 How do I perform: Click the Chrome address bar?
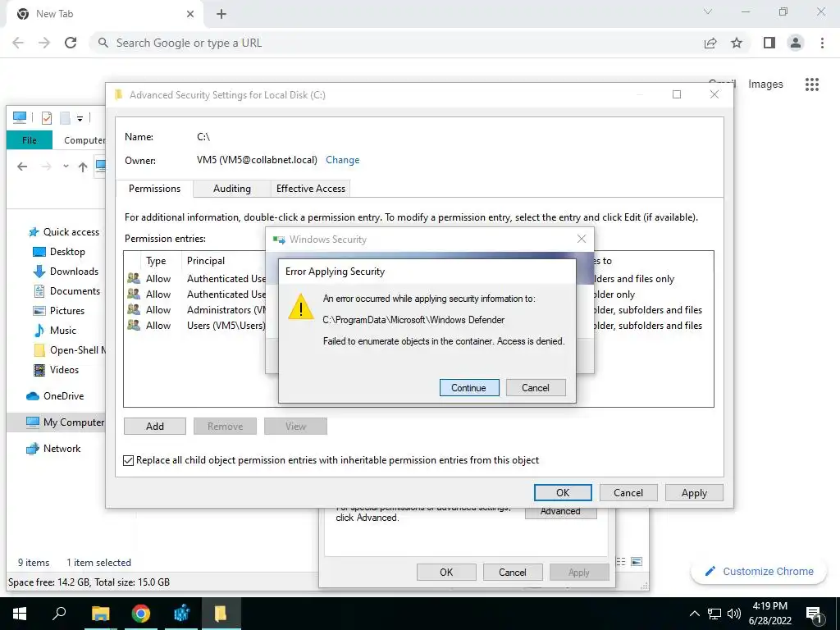396,43
